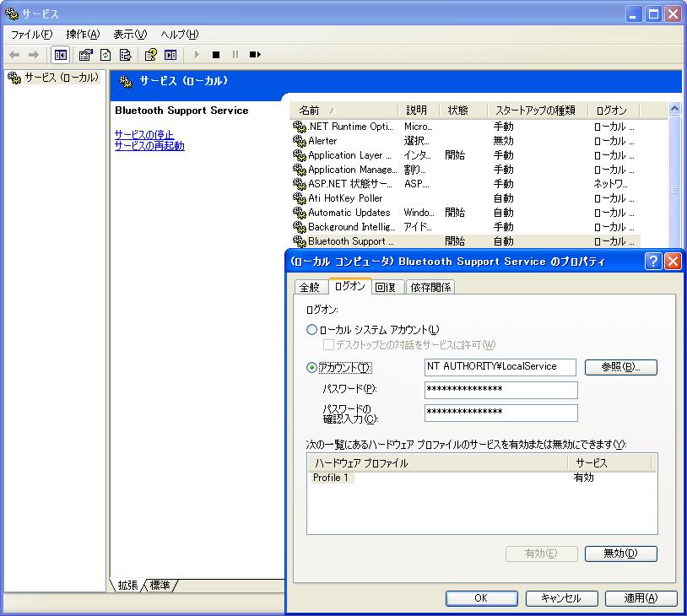
Task: Click the 無効(D) button
Action: (621, 554)
